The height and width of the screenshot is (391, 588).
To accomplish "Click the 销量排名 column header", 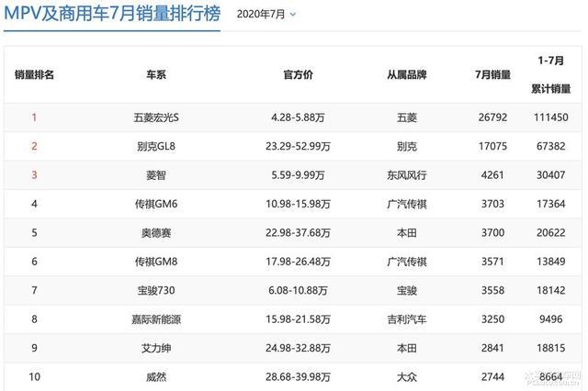I will pyautogui.click(x=34, y=74).
